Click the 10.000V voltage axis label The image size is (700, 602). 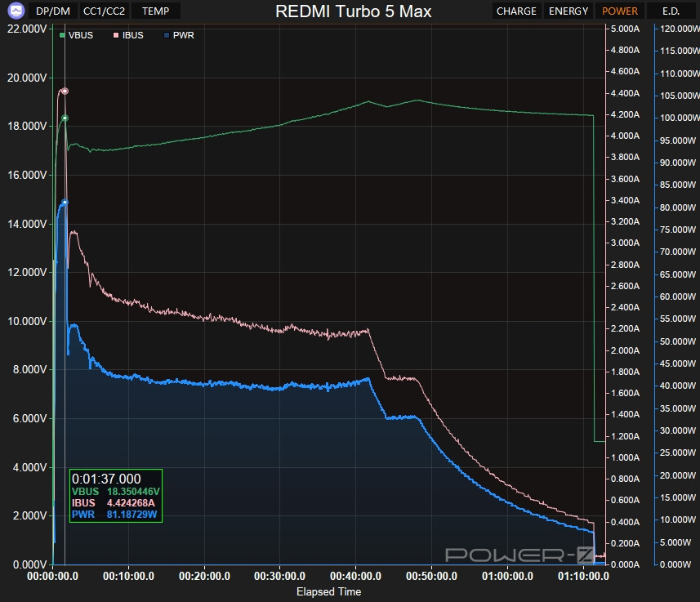point(27,321)
